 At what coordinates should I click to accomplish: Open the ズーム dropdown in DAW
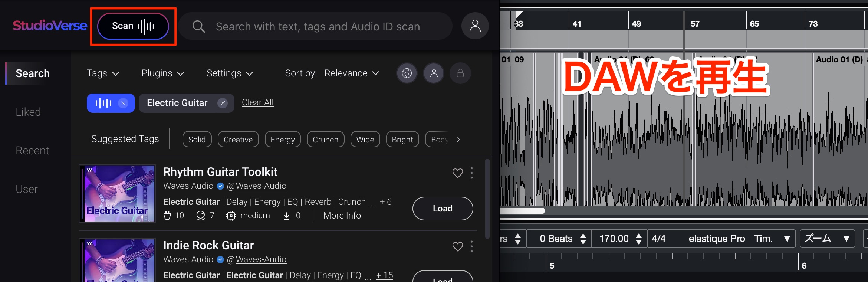coord(827,239)
